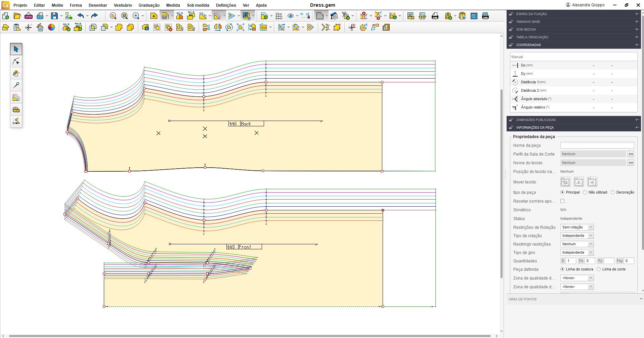Click browse button next to 'Nome do tecido'
The height and width of the screenshot is (338, 644).
point(631,163)
